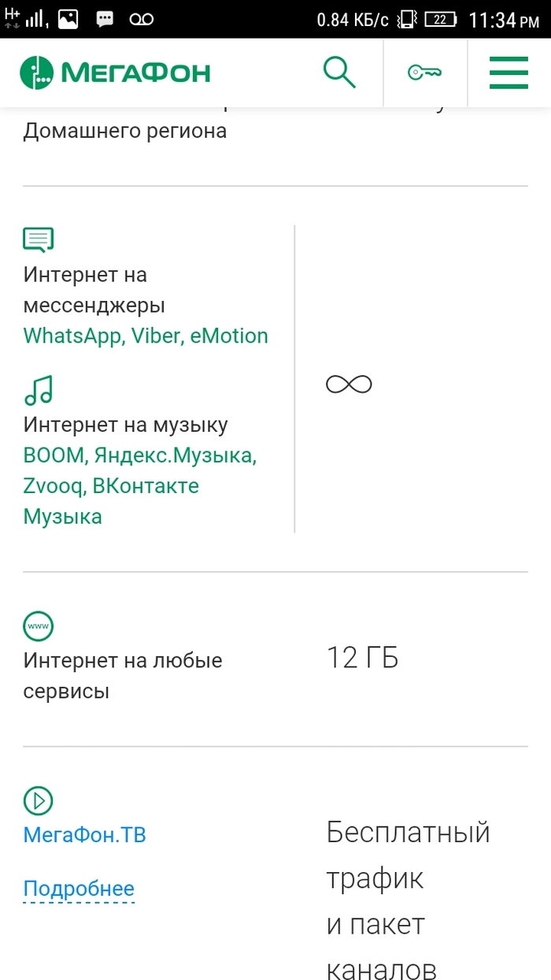551x980 pixels.
Task: Tap the battery indicator in status bar
Action: tap(441, 20)
